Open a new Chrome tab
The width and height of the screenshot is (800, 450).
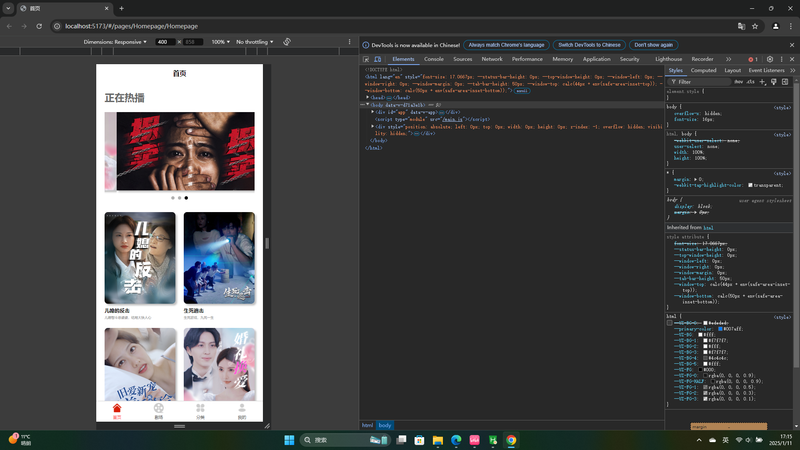click(121, 8)
